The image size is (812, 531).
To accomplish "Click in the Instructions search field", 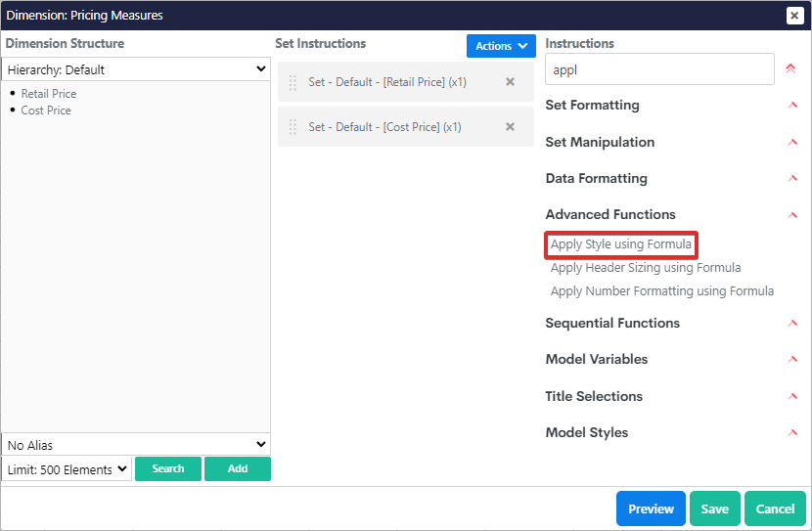I will (x=659, y=70).
